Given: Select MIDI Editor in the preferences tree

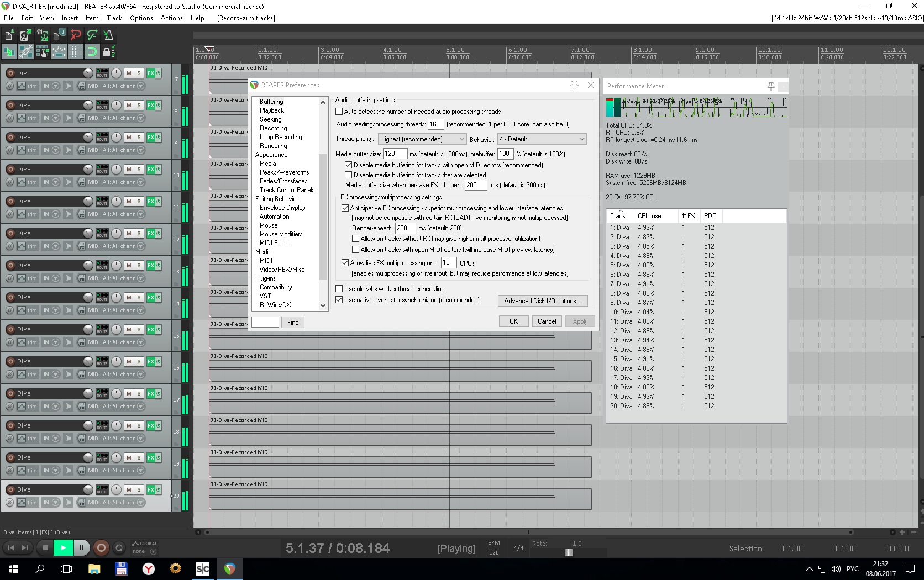Looking at the screenshot, I should click(x=274, y=243).
